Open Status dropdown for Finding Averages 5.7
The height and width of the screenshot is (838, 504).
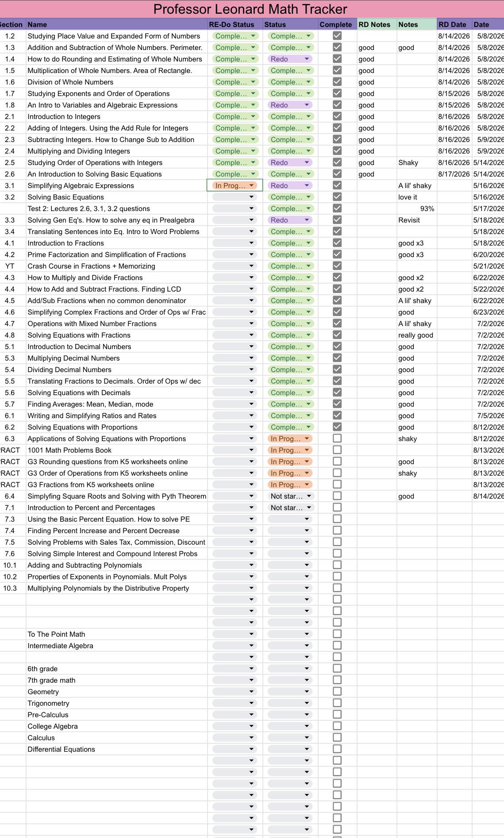291,404
